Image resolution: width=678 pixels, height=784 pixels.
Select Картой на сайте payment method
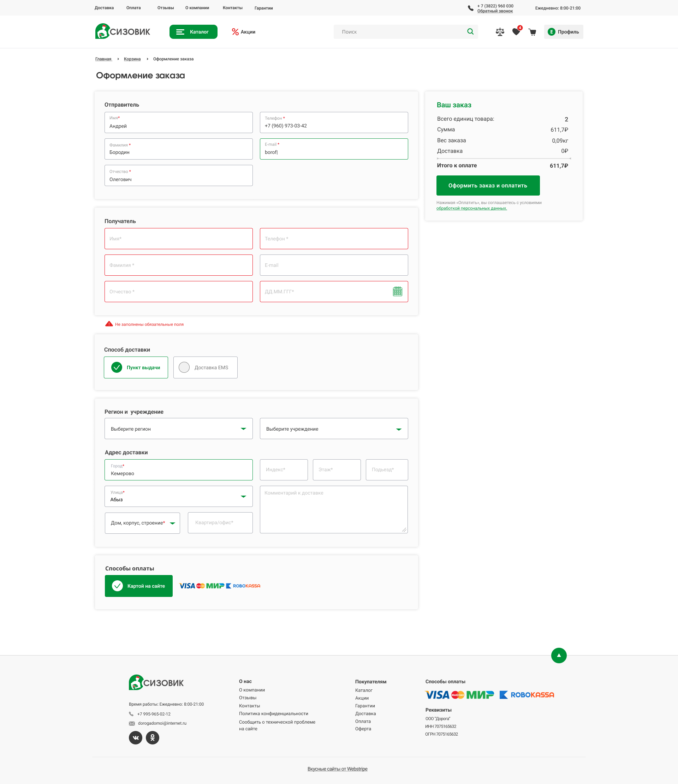138,586
